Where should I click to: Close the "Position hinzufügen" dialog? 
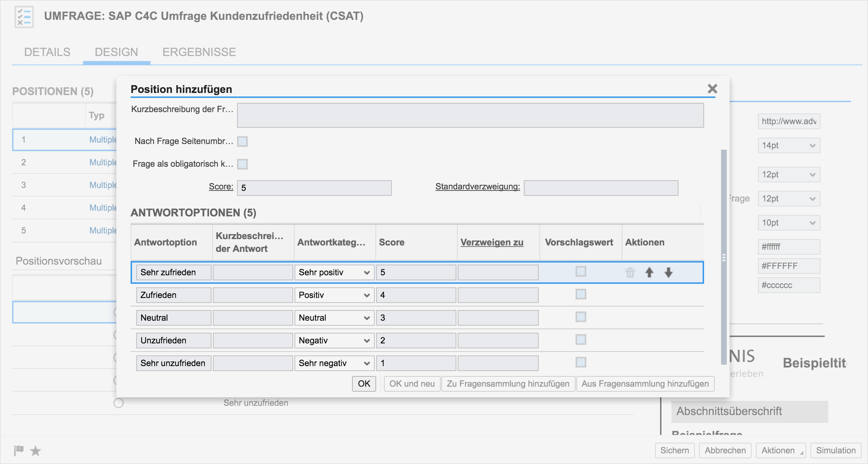click(713, 89)
